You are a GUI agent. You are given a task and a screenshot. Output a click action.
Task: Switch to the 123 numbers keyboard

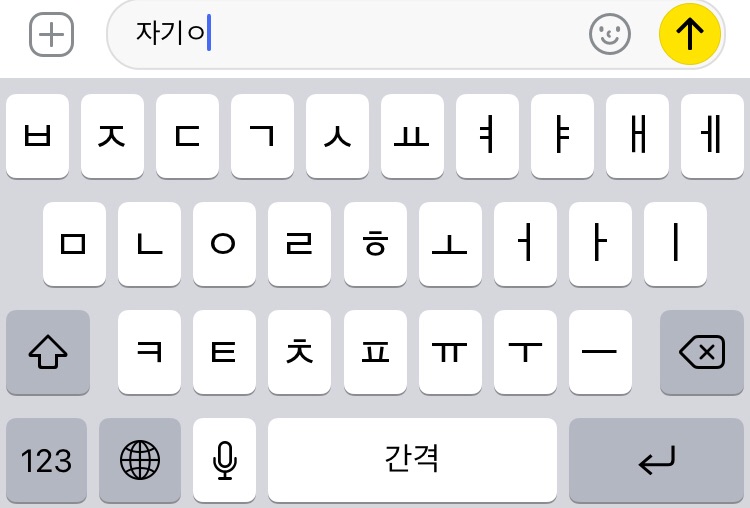point(46,460)
